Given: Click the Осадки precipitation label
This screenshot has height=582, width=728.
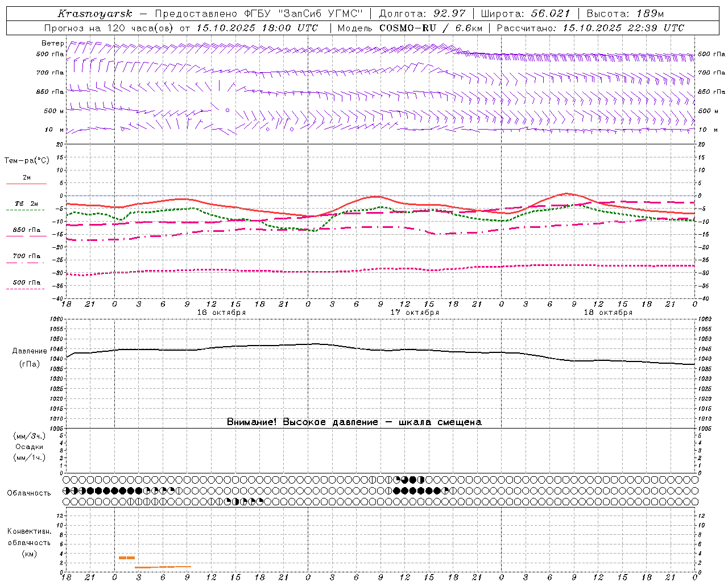Looking at the screenshot, I should tap(30, 447).
